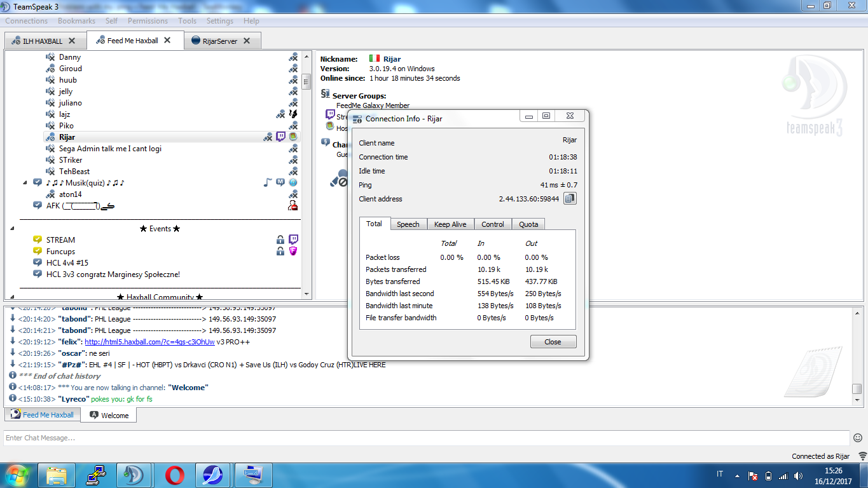Select user juliano in the channel list
The height and width of the screenshot is (488, 868).
71,103
